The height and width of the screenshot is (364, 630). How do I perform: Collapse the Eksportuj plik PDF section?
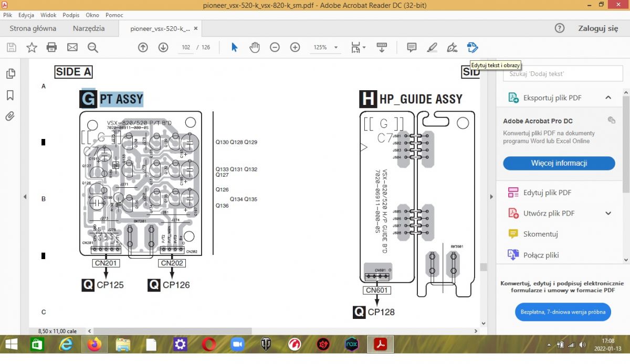(608, 98)
